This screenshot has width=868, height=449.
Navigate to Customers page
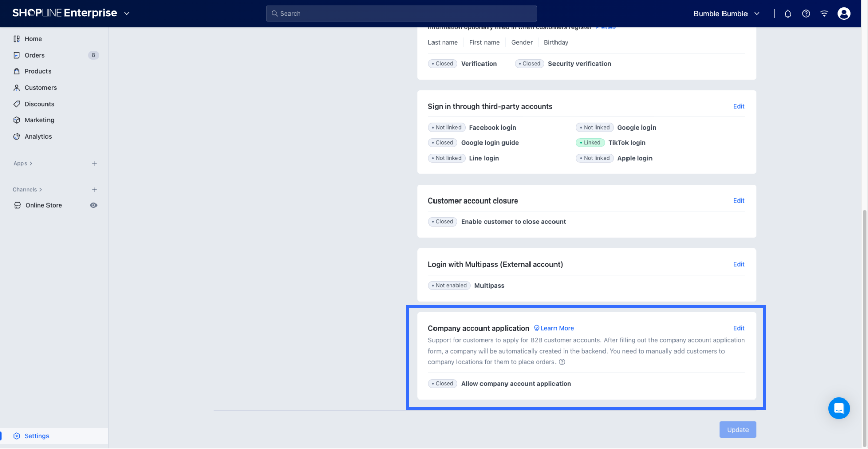pos(40,88)
